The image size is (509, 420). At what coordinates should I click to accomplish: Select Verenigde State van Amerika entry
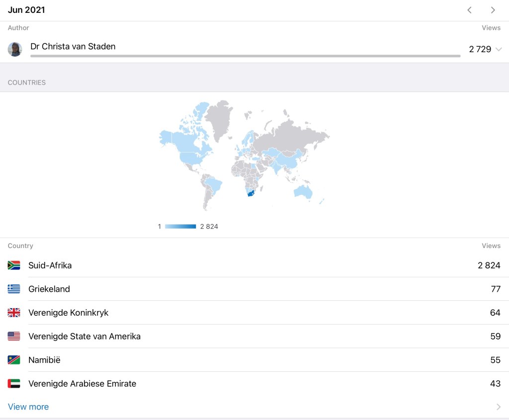tap(84, 336)
